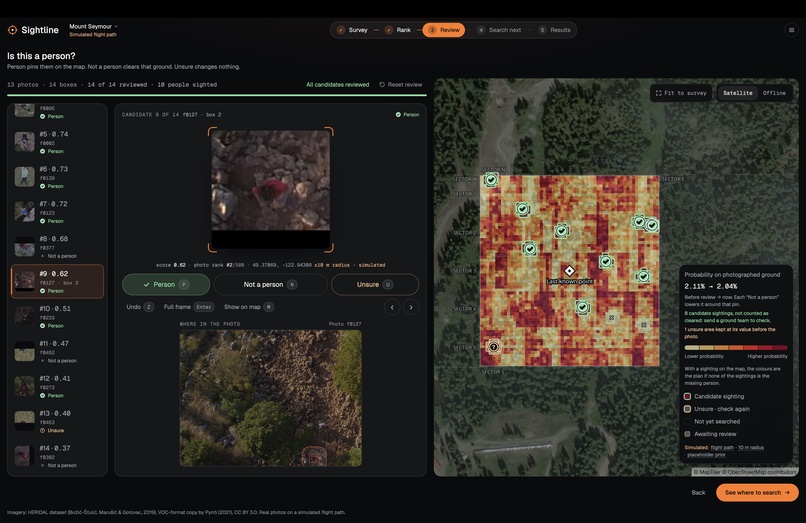The height and width of the screenshot is (523, 806).
Task: Open the Search next step
Action: click(x=499, y=30)
